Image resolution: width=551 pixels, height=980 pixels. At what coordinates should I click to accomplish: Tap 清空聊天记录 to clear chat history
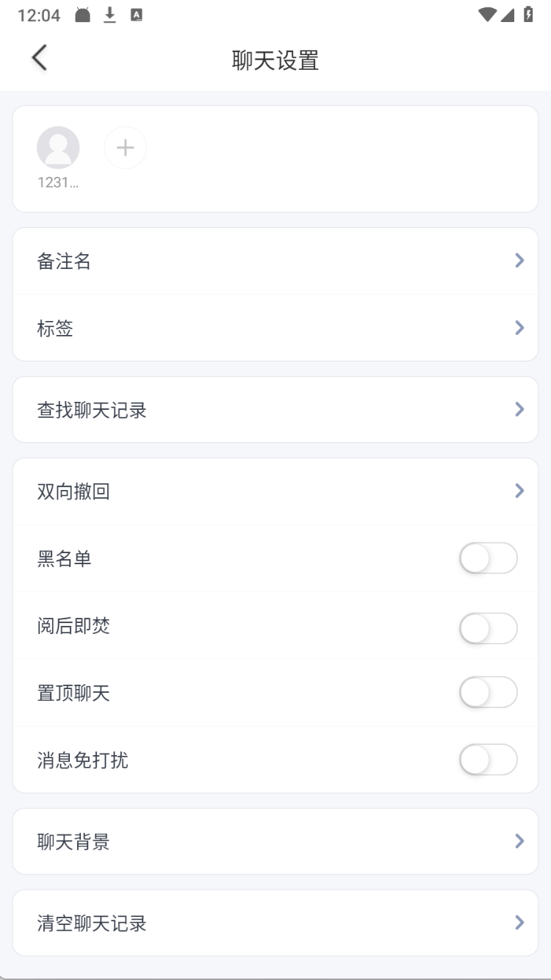[x=275, y=923]
